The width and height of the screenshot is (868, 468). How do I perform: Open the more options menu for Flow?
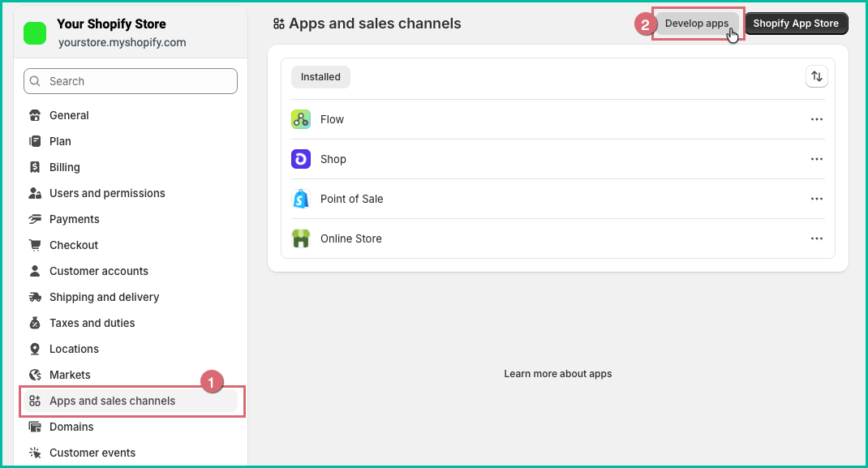[x=817, y=119]
